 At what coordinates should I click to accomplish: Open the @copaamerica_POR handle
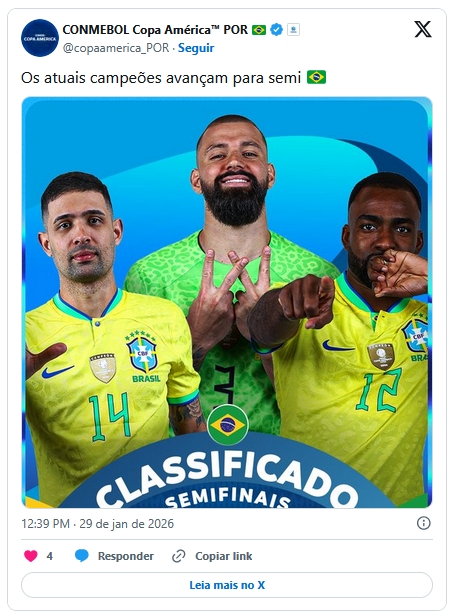coord(116,48)
